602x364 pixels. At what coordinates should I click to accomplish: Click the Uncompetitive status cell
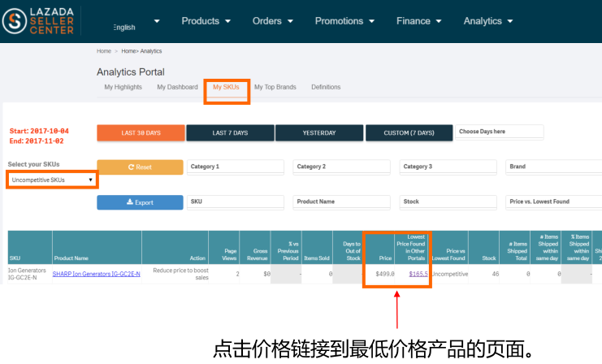[449, 274]
